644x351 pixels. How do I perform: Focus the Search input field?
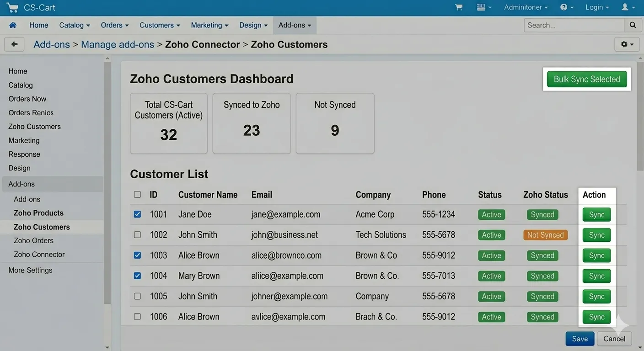point(574,25)
